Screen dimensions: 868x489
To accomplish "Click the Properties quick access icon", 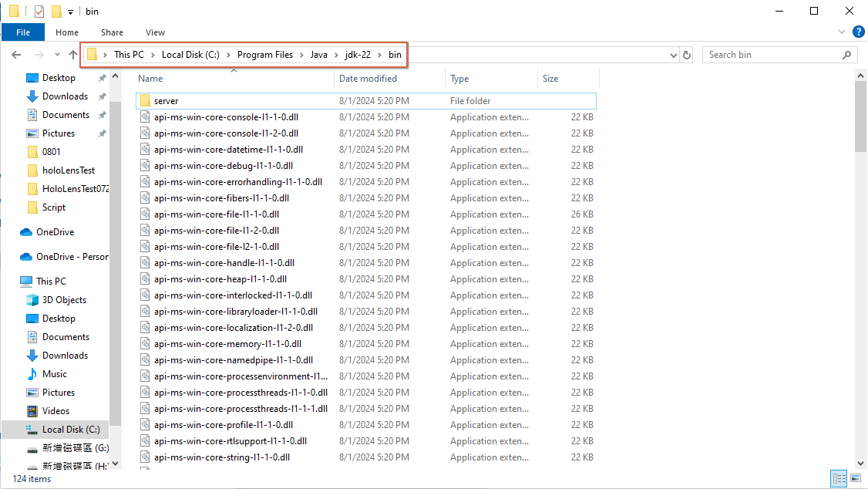I will [39, 12].
